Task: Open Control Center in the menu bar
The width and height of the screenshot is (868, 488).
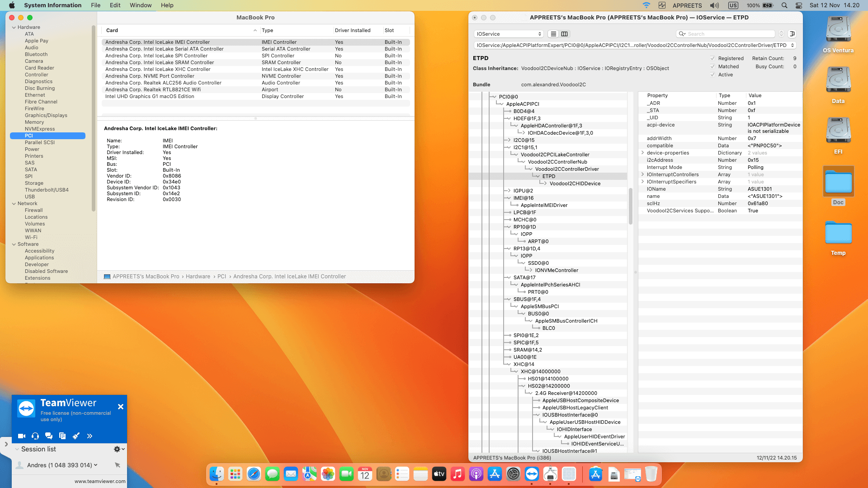Action: click(x=799, y=5)
